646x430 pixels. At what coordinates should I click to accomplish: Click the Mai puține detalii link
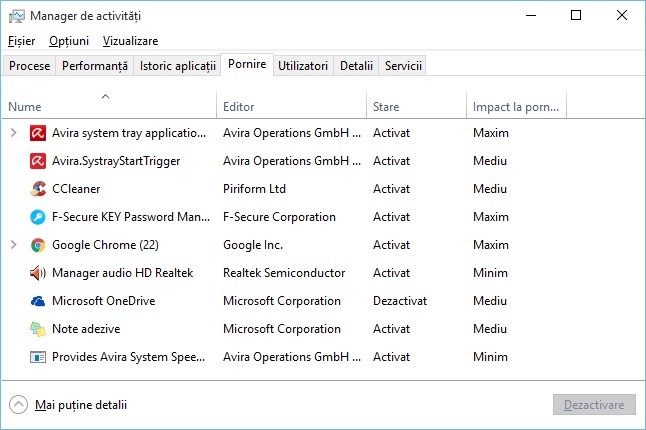(x=81, y=405)
